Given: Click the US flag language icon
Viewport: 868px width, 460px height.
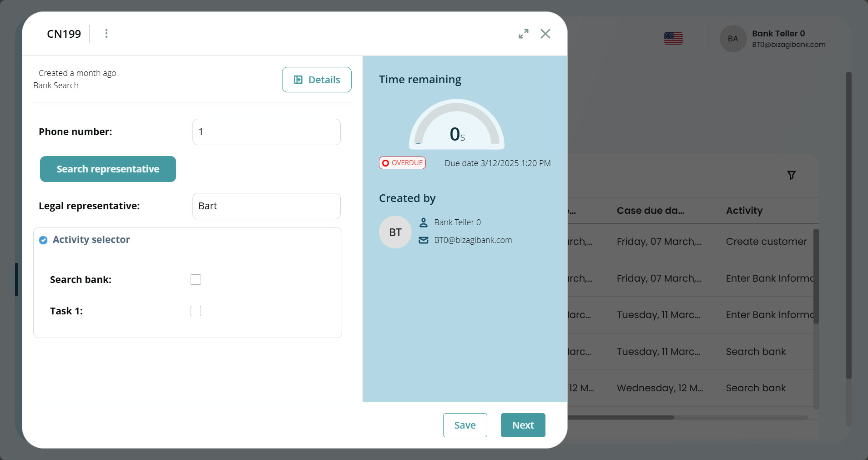Looking at the screenshot, I should click(x=673, y=39).
